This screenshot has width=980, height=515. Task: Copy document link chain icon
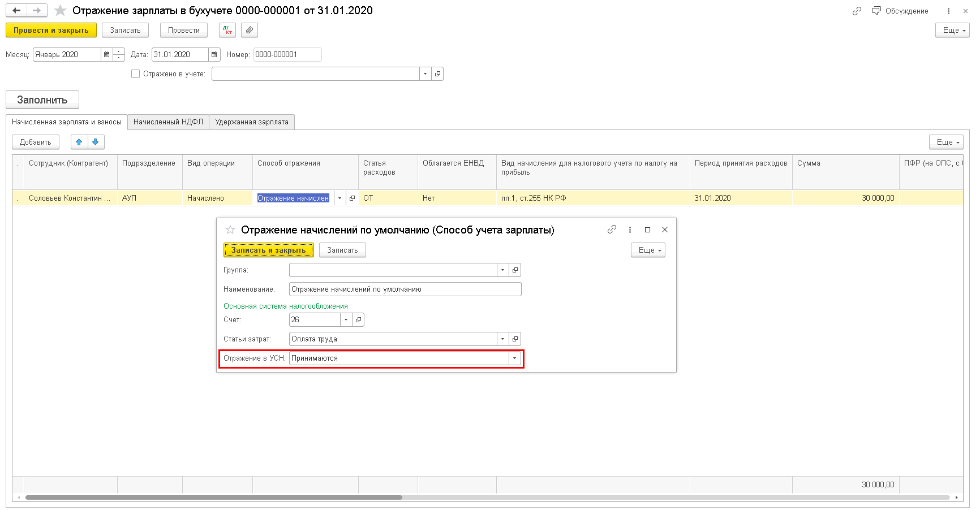pos(857,11)
